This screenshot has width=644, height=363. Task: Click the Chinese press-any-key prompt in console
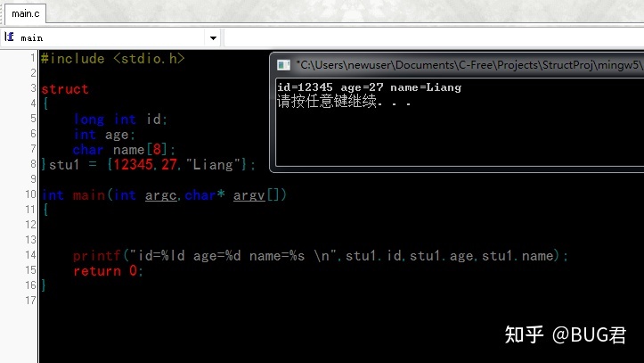tap(344, 102)
